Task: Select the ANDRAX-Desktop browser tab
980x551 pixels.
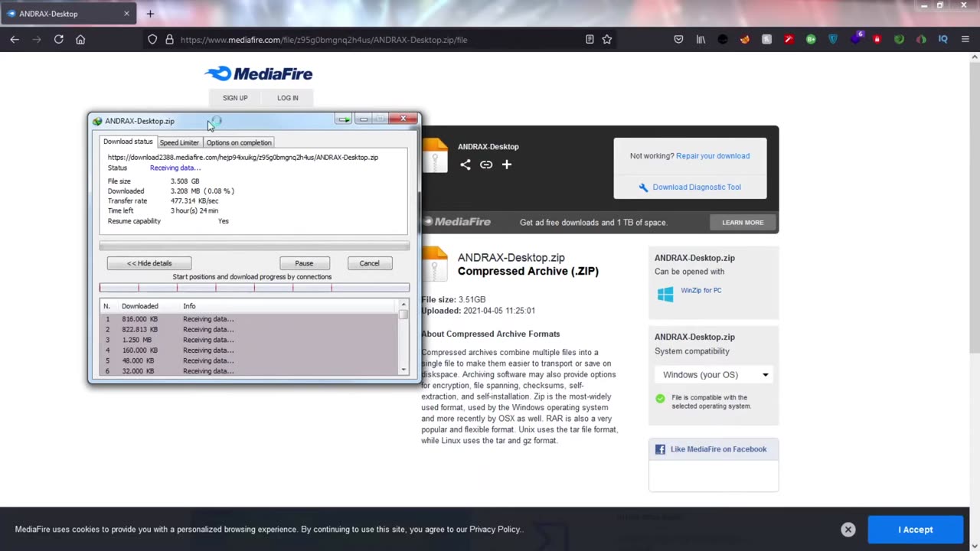Action: click(x=67, y=14)
